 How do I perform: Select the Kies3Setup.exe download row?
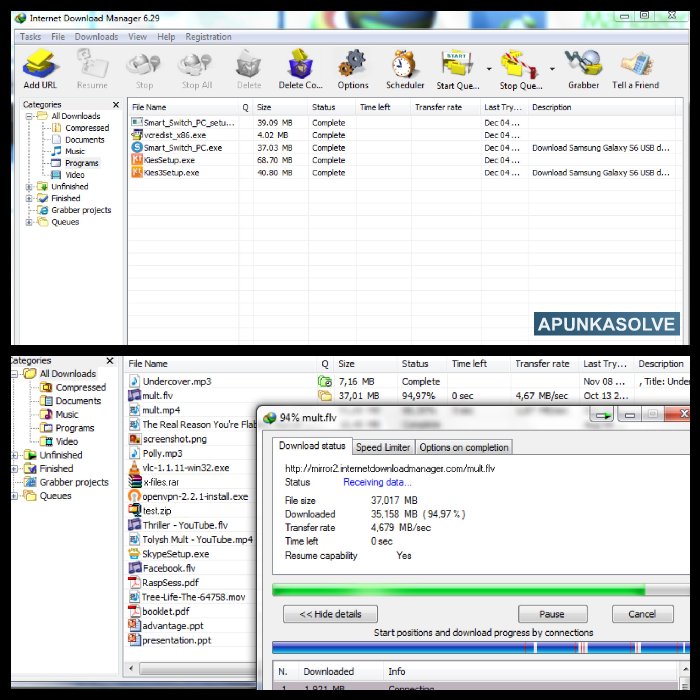coord(404,172)
